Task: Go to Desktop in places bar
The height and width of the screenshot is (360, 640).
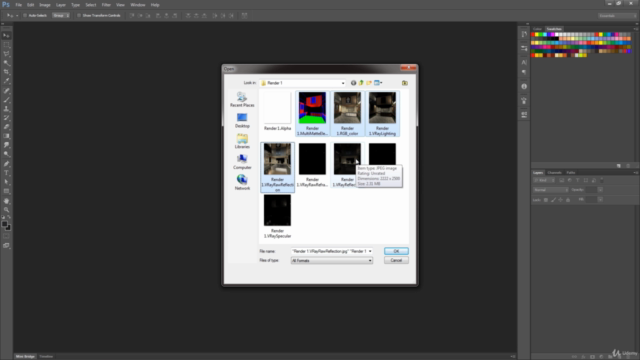Action: 242,120
